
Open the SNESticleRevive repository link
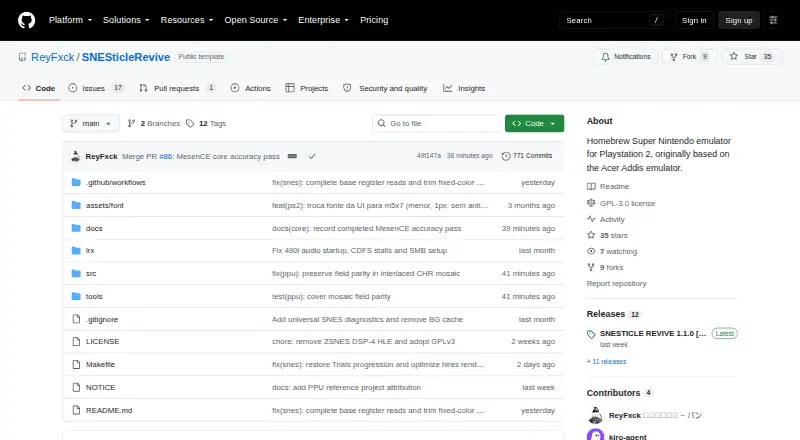126,57
